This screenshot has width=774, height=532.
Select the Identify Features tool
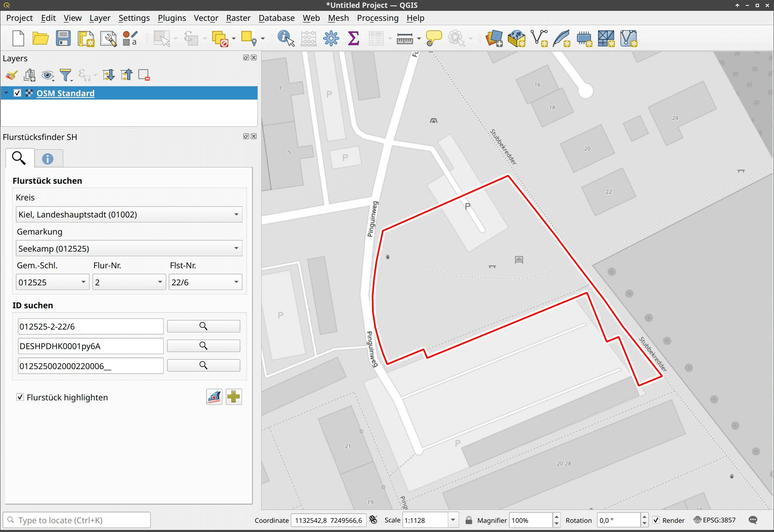coord(285,38)
